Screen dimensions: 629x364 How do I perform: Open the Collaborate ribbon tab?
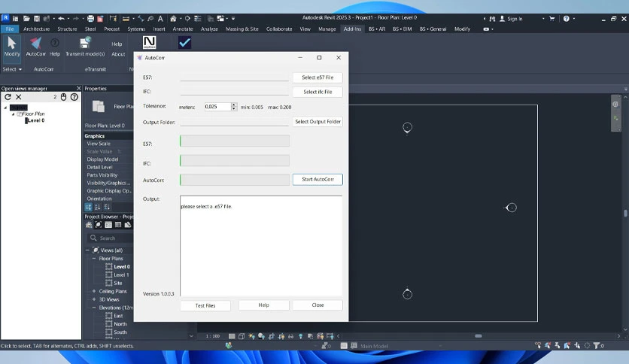click(279, 29)
